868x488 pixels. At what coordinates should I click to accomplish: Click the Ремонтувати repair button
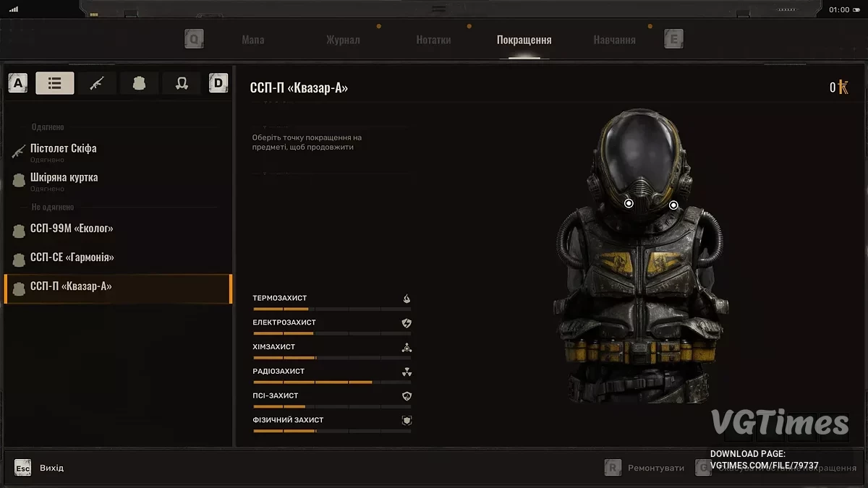646,468
